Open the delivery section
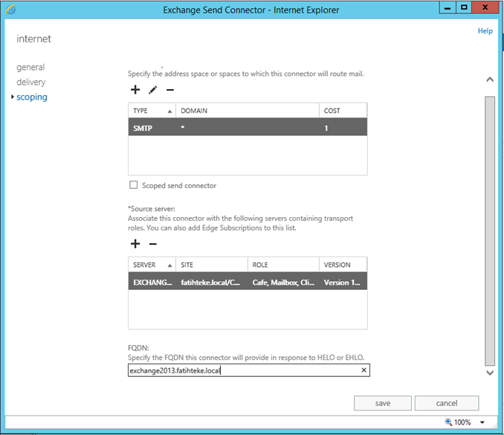The image size is (504, 435). [x=31, y=82]
